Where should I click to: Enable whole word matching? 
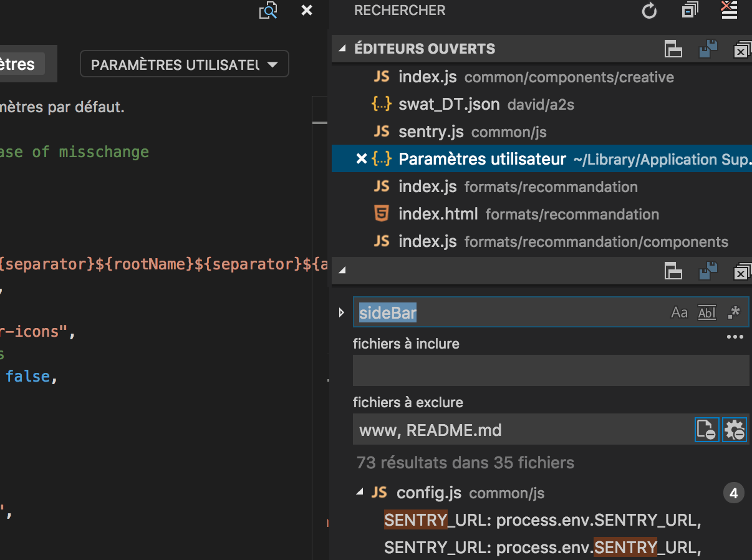[x=706, y=312]
